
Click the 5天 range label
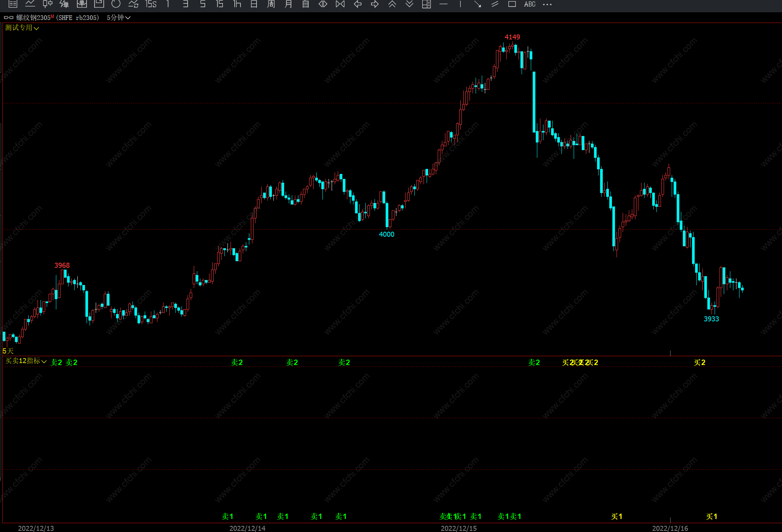pos(8,351)
